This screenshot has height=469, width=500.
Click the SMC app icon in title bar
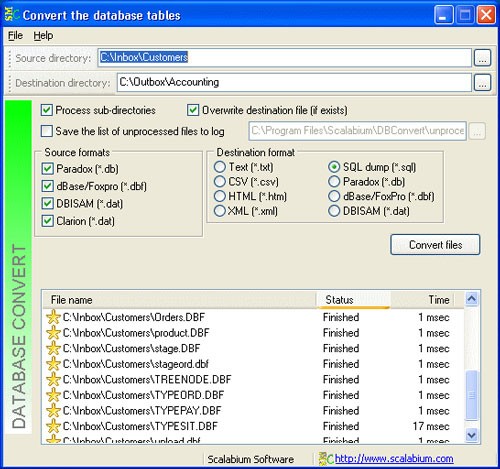pos(12,14)
